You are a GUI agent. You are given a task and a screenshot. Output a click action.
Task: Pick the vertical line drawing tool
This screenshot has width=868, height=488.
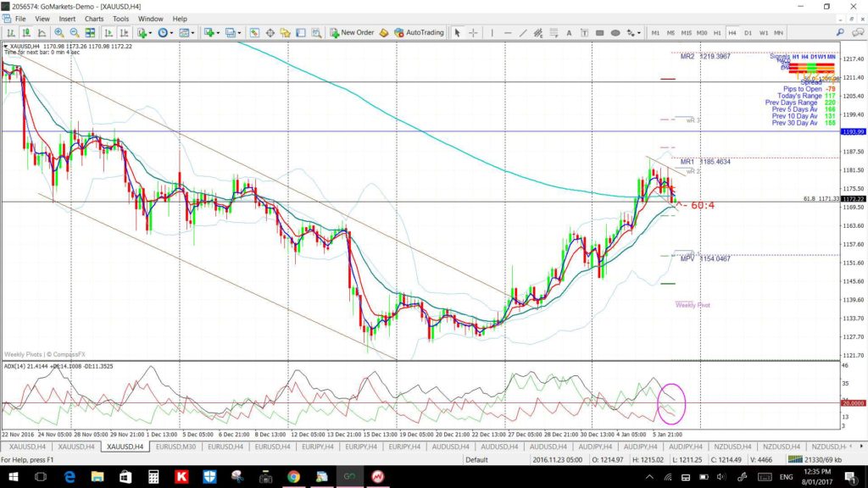(x=492, y=33)
